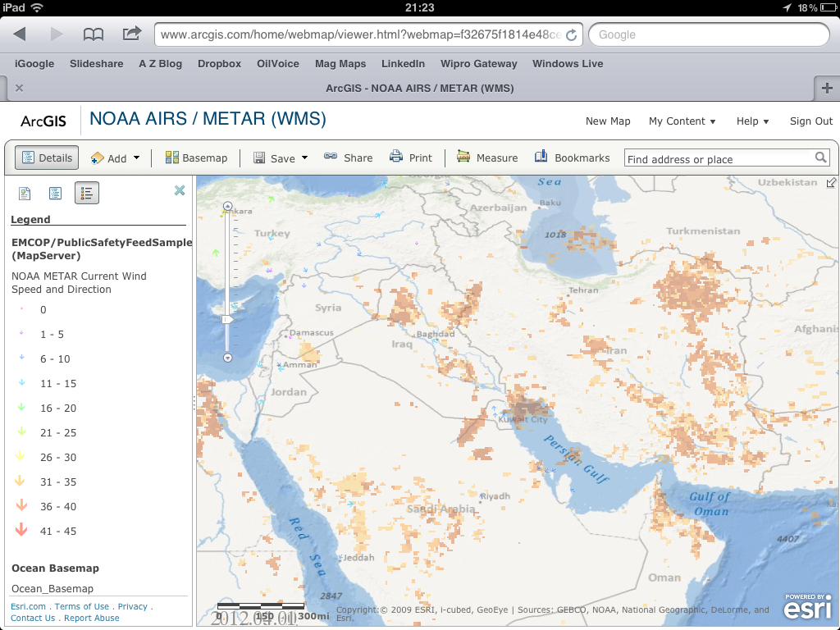Click the NOAA AIRS / METAR (WMS) title

(208, 118)
